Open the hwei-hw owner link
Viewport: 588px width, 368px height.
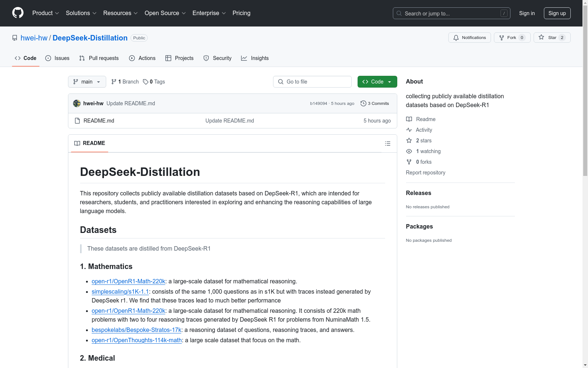34,38
